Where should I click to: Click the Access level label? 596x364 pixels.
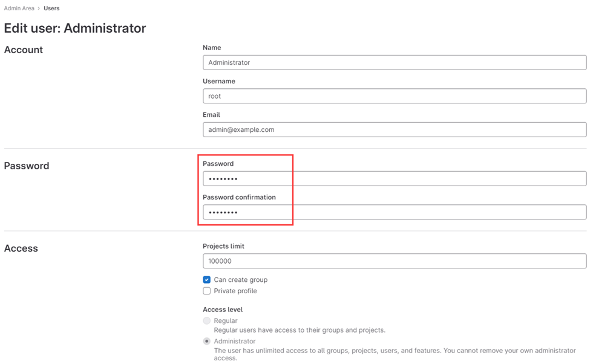[x=223, y=310]
